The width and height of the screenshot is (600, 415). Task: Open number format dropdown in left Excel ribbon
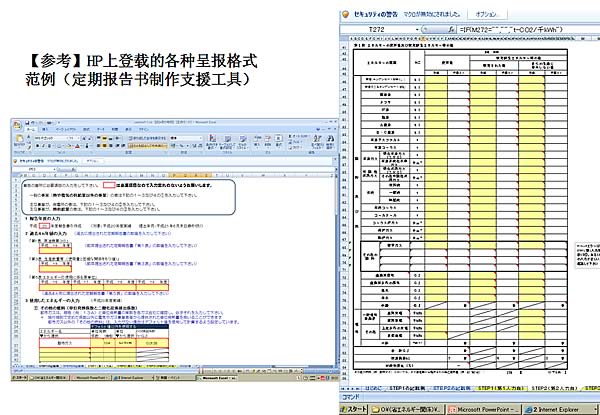point(201,138)
